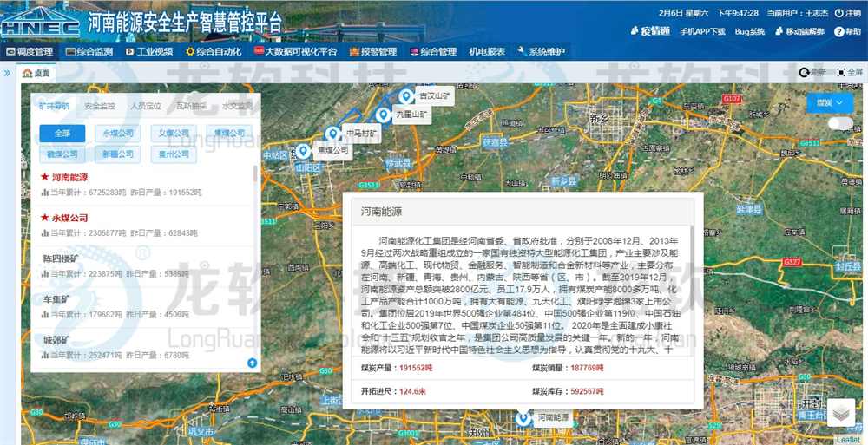Select the 永煤公司 filter option
The width and height of the screenshot is (868, 445).
tap(117, 133)
